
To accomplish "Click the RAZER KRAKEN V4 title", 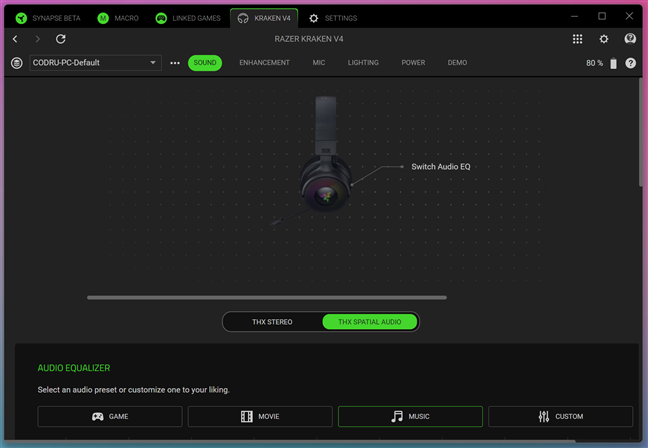I will [309, 39].
